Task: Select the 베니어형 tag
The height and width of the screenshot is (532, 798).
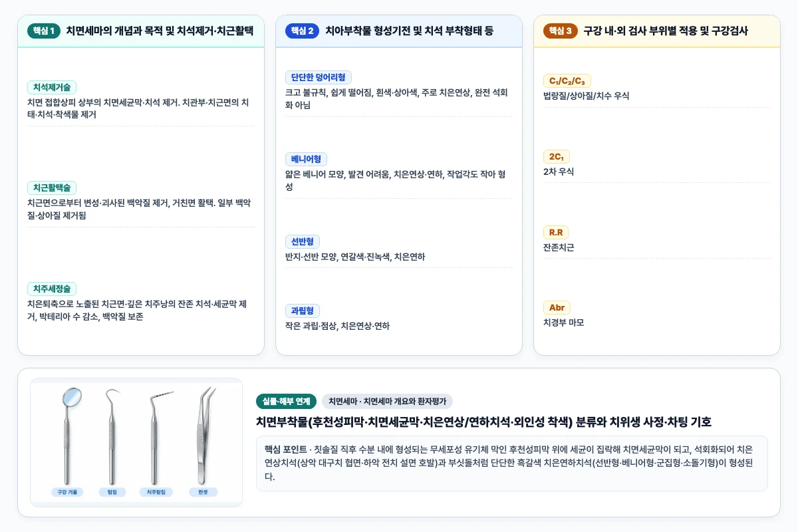Action: click(306, 159)
